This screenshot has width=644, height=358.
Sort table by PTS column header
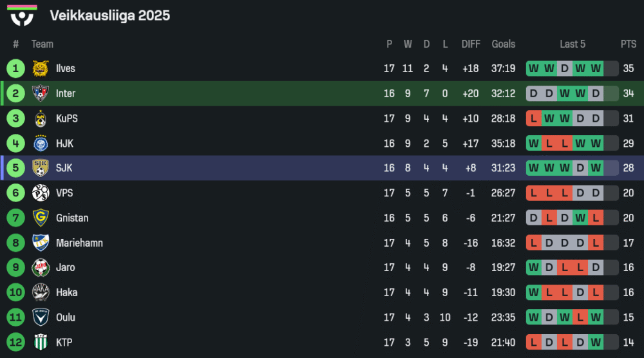pyautogui.click(x=628, y=44)
